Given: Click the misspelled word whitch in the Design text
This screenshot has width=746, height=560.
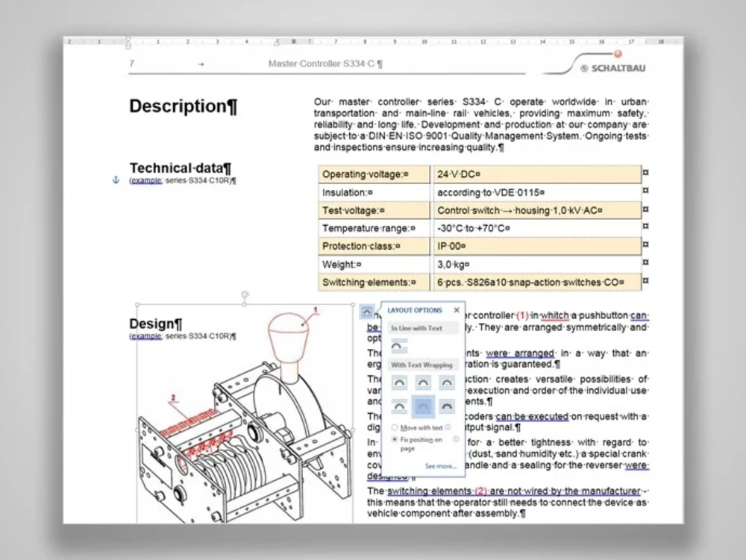Looking at the screenshot, I should (555, 315).
